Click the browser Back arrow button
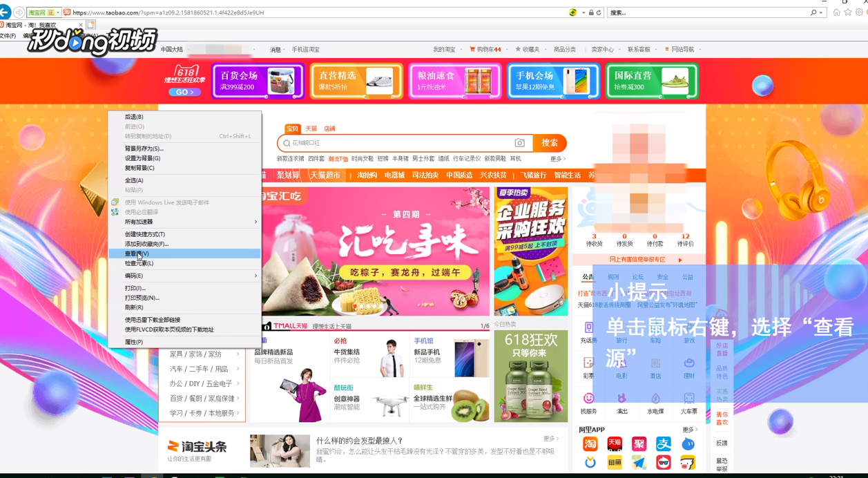 tap(5, 12)
